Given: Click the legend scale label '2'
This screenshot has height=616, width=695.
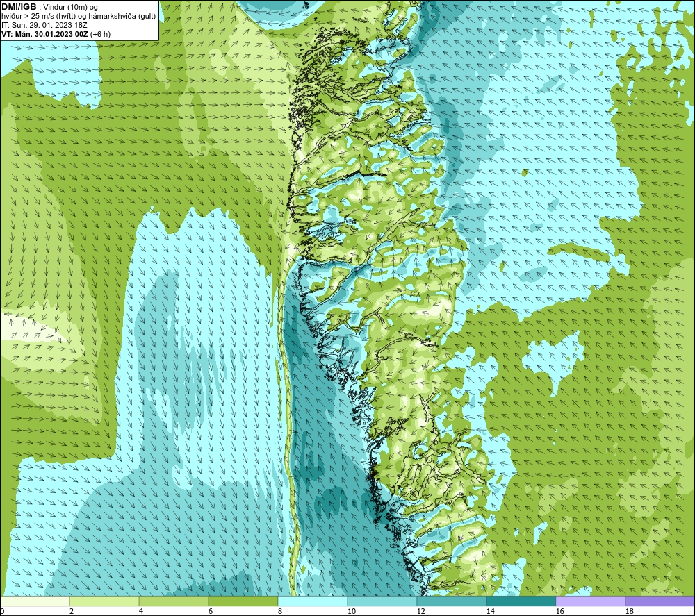Looking at the screenshot, I should (x=72, y=611).
